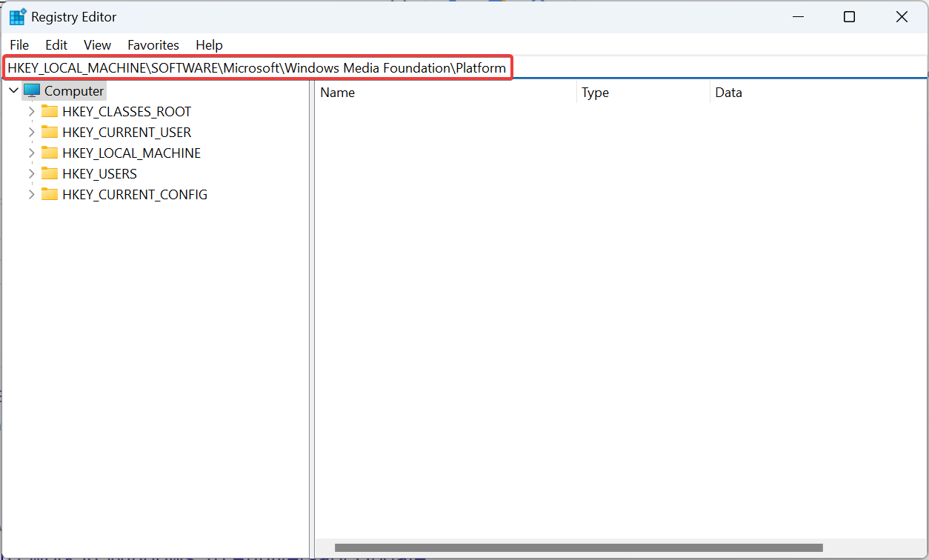Expand the HKEY_USERS key
929x560 pixels.
pos(31,174)
